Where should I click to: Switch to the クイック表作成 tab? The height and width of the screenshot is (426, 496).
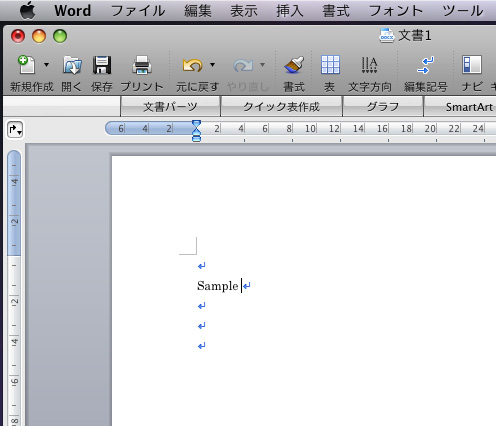pyautogui.click(x=281, y=107)
